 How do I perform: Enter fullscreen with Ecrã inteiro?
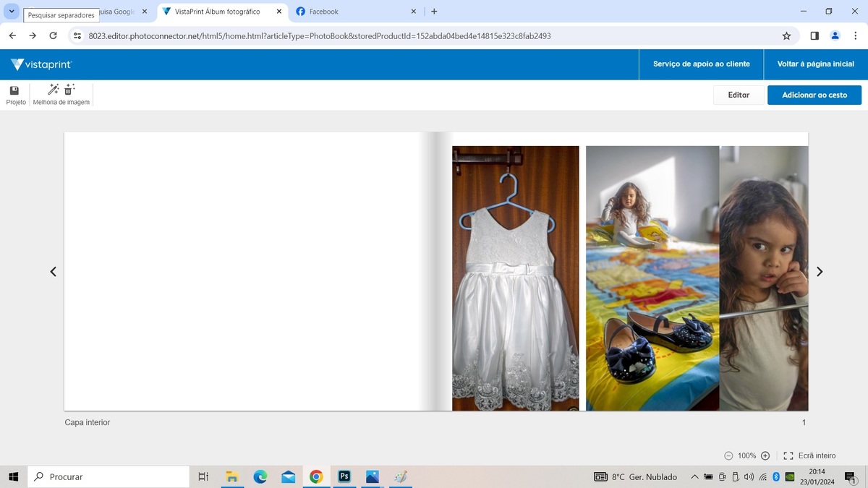[809, 455]
